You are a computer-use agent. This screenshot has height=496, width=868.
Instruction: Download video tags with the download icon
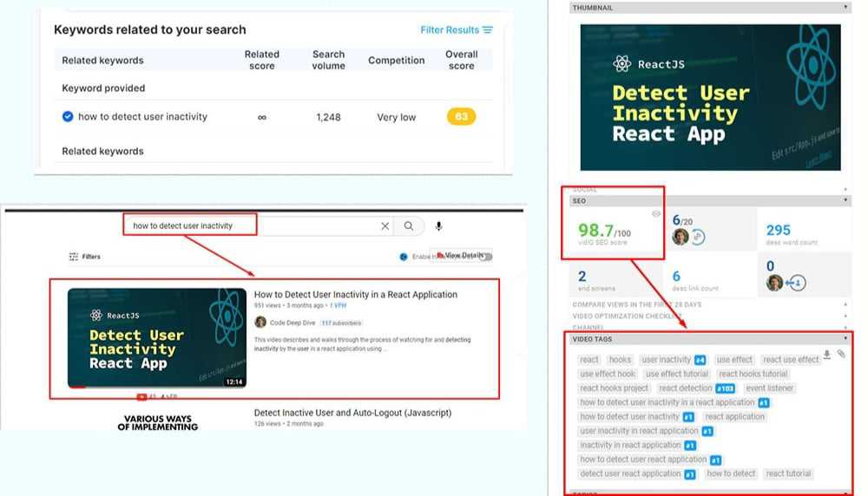point(826,355)
